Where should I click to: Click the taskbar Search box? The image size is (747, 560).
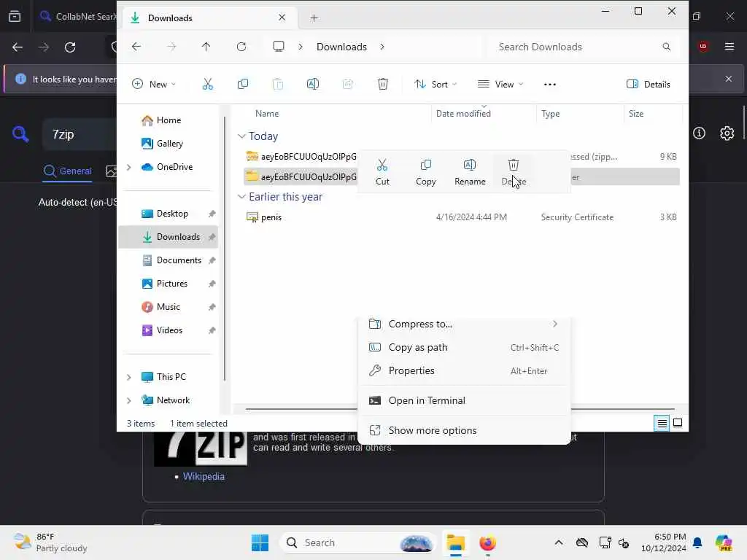click(x=357, y=542)
